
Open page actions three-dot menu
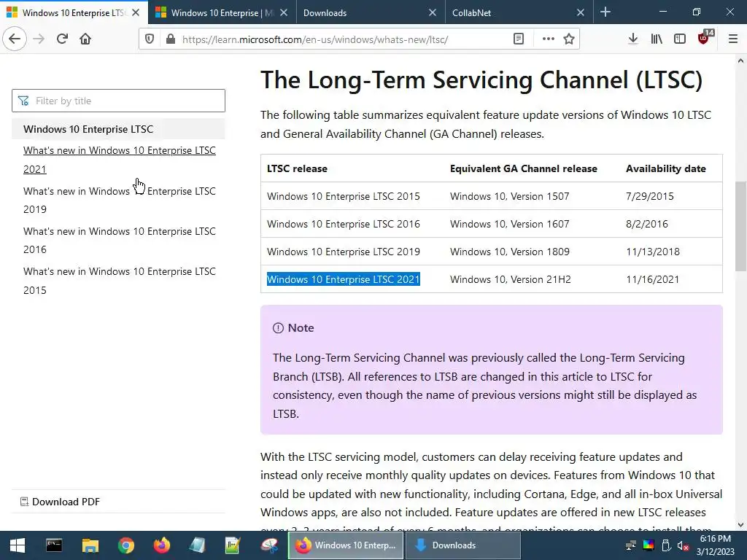click(x=549, y=39)
